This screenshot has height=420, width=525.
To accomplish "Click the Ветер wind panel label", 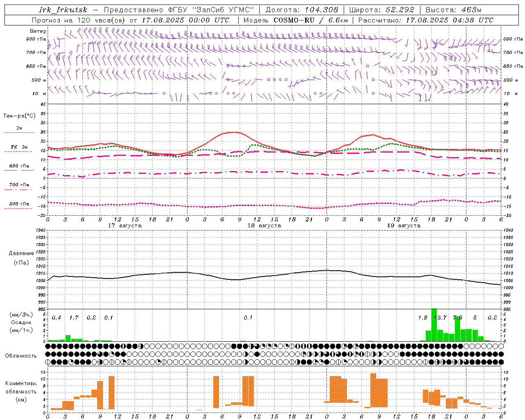I will coord(38,31).
